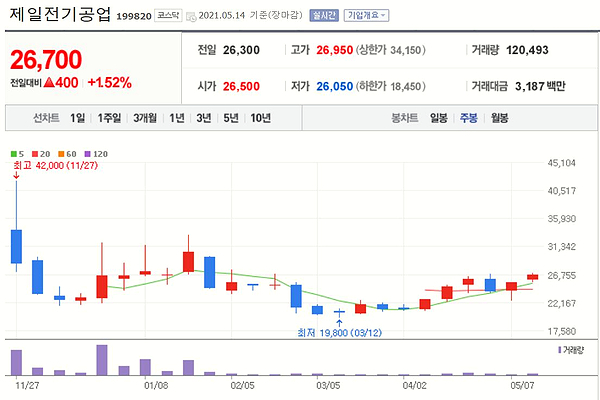
Task: Click the current price 26,700
Action: [46, 60]
